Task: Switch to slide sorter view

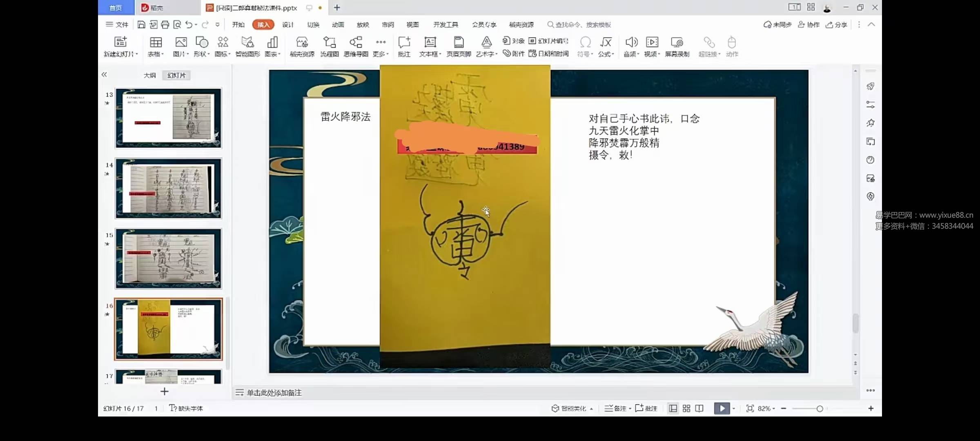Action: pos(686,408)
